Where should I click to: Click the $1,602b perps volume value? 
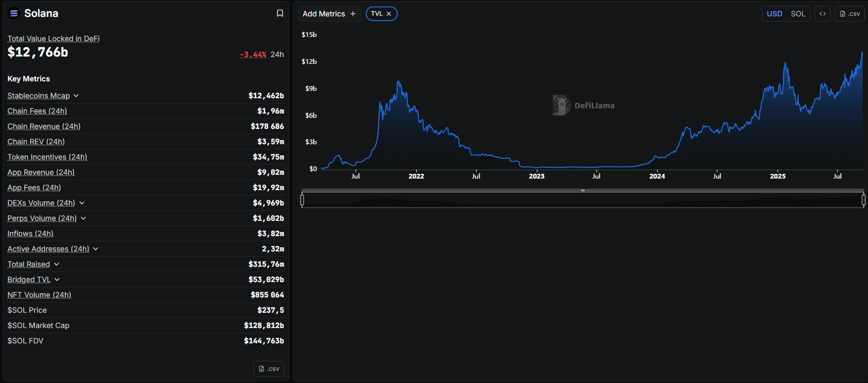268,218
